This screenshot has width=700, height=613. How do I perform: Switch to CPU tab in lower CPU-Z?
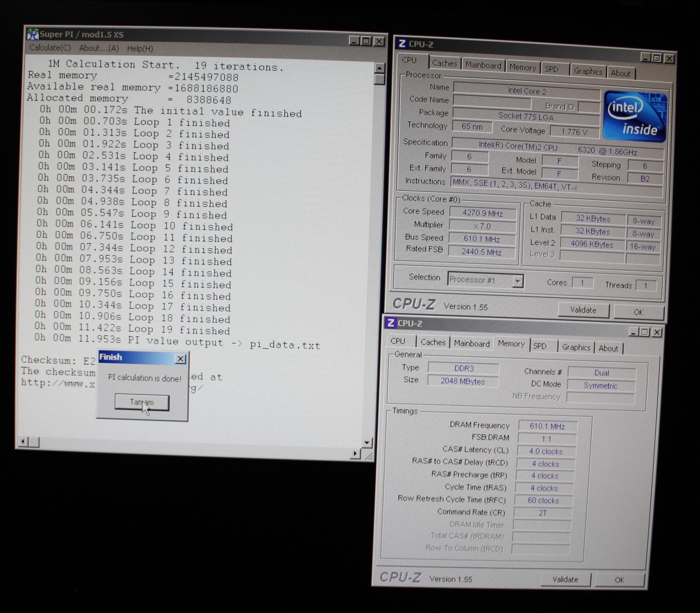pos(398,341)
